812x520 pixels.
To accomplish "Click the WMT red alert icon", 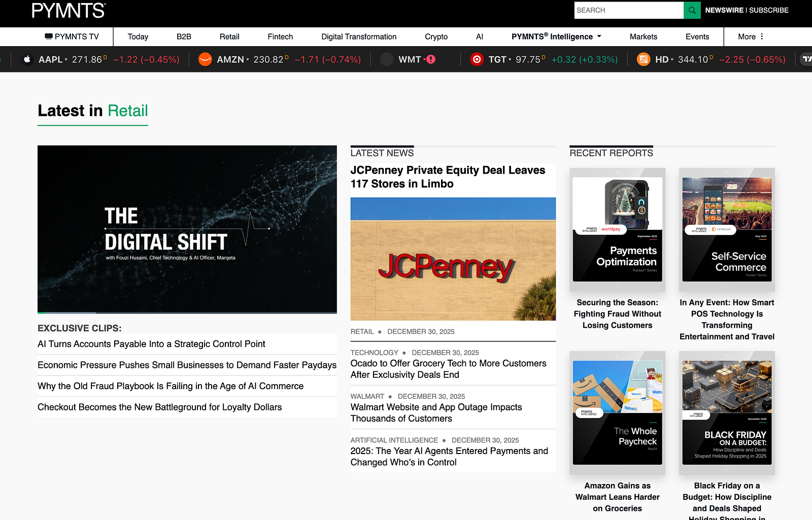I will pyautogui.click(x=431, y=59).
